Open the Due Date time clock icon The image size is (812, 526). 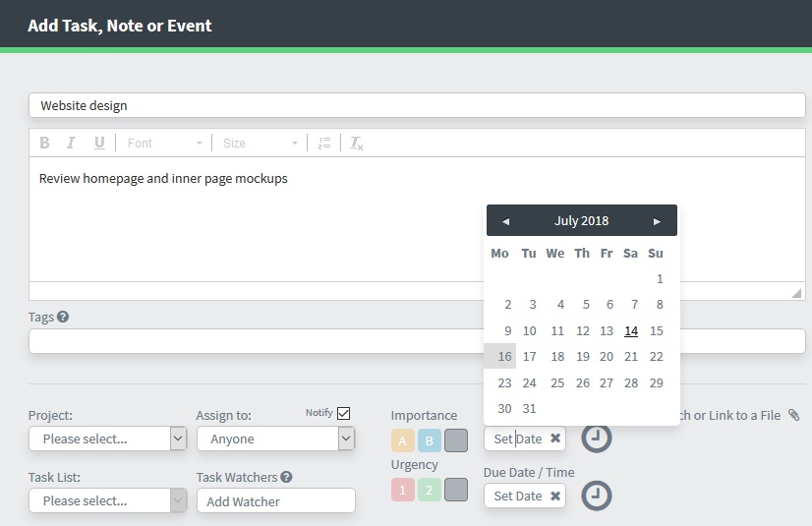[596, 496]
